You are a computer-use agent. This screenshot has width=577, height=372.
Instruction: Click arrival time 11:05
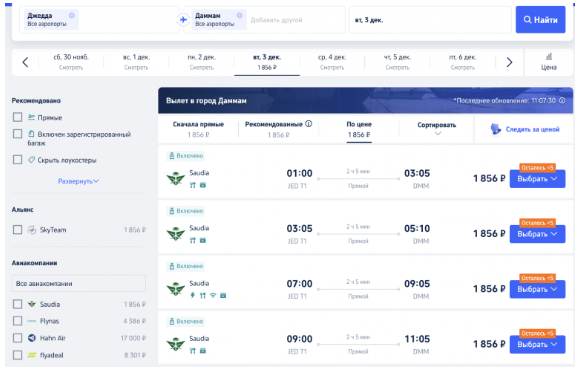click(x=417, y=339)
